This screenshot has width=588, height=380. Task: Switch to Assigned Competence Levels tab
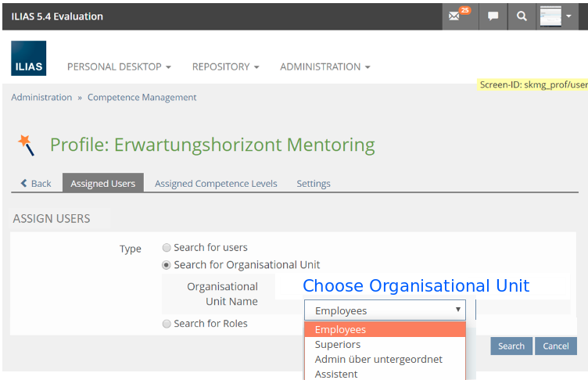pyautogui.click(x=216, y=184)
